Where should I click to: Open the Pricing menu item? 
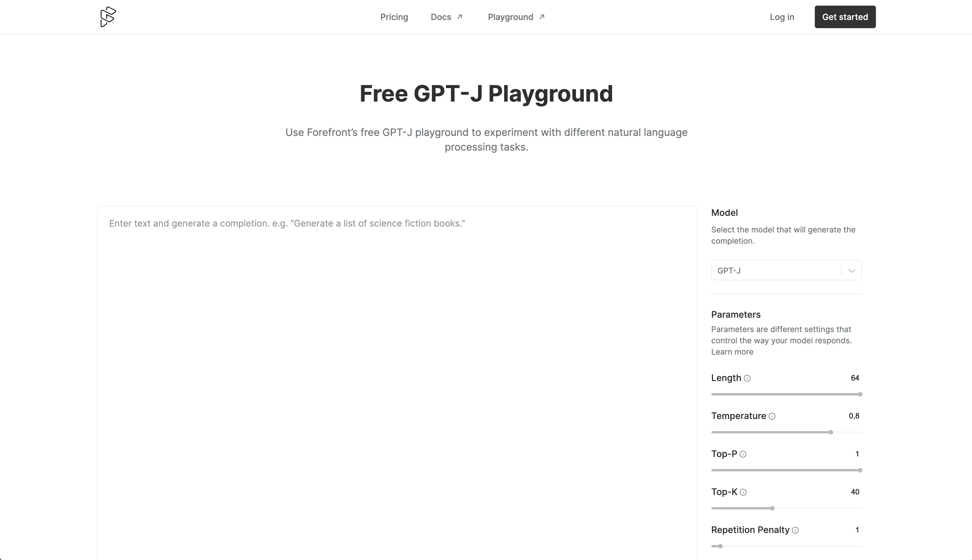394,17
